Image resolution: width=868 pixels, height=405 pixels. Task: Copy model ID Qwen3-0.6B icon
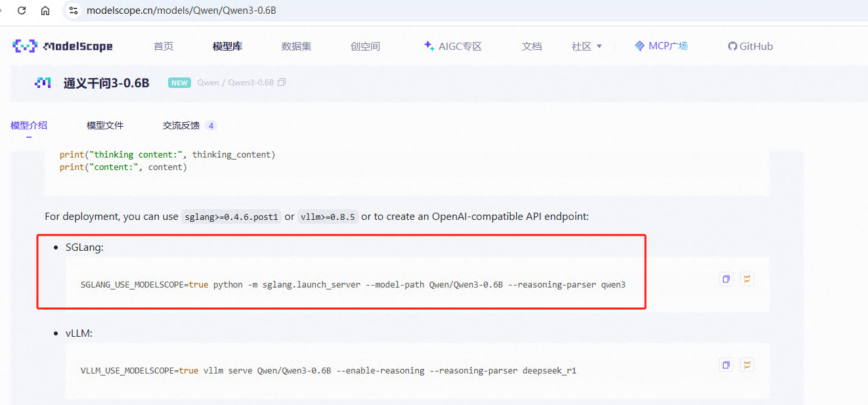(282, 83)
